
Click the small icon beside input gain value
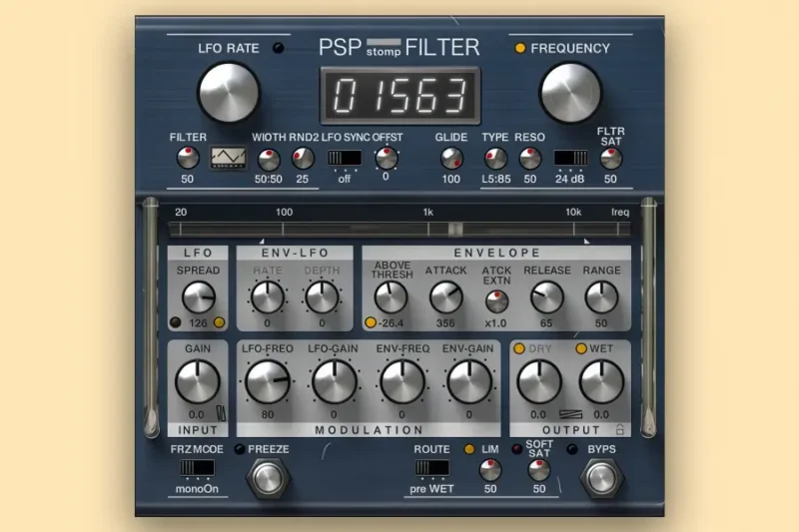pyautogui.click(x=221, y=413)
